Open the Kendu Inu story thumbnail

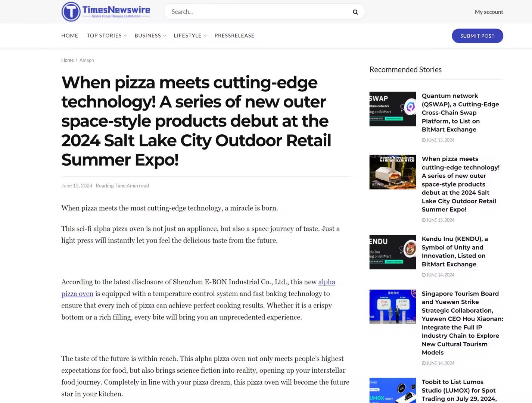click(x=392, y=252)
